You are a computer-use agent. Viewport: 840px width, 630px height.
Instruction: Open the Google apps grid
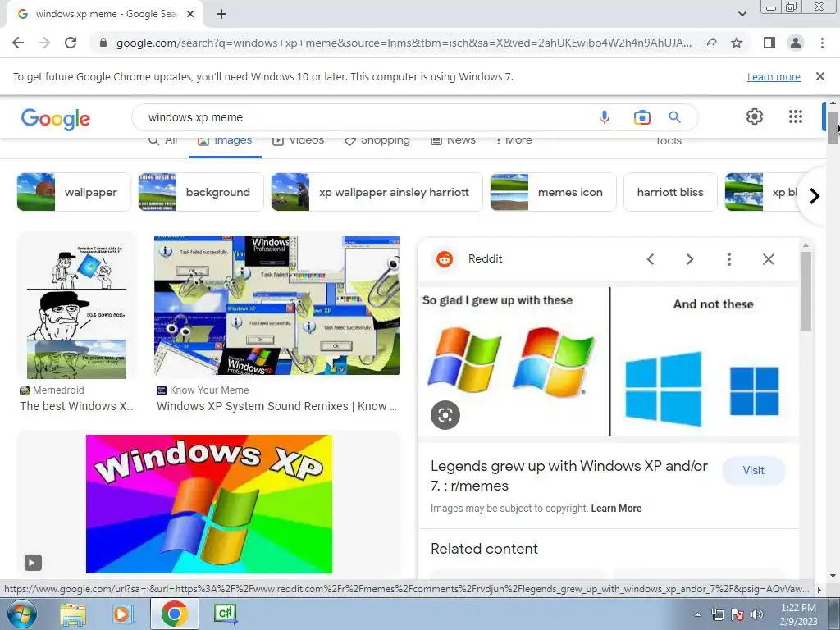tap(796, 116)
